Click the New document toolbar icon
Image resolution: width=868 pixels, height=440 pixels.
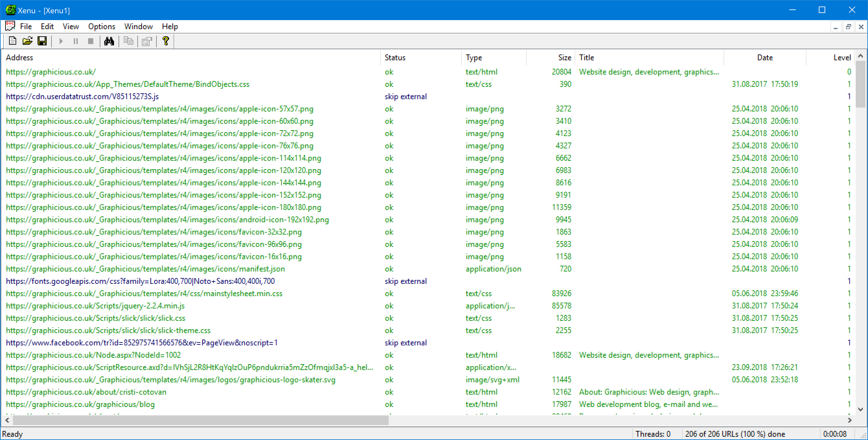(12, 41)
